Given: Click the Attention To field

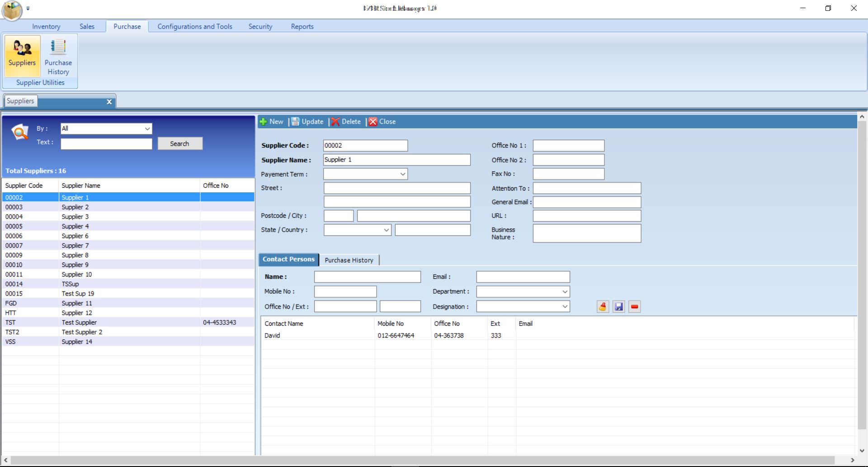Looking at the screenshot, I should 587,188.
